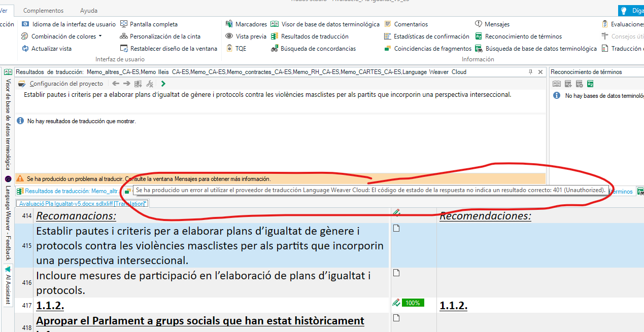The image size is (644, 332).
Task: Select previous match with left arrow
Action: tap(116, 84)
